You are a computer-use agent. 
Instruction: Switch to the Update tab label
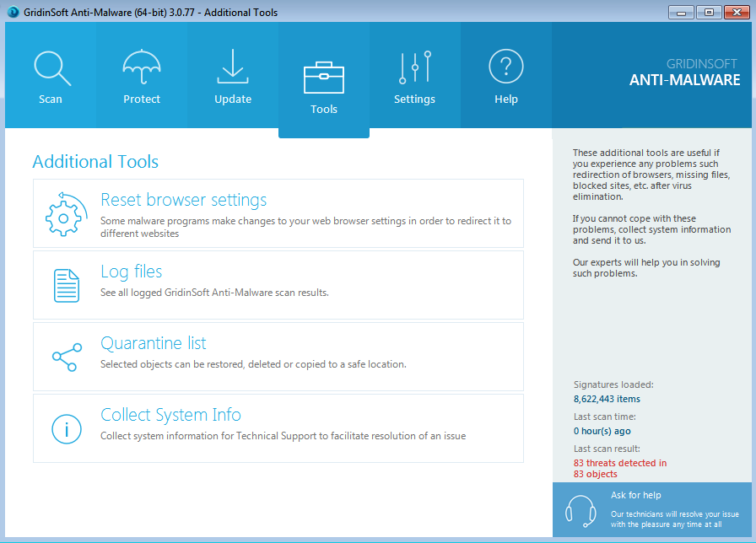[x=233, y=99]
